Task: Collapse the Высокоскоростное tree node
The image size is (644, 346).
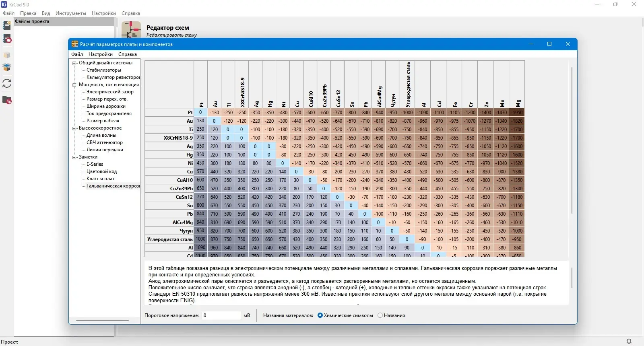Action: 74,128
